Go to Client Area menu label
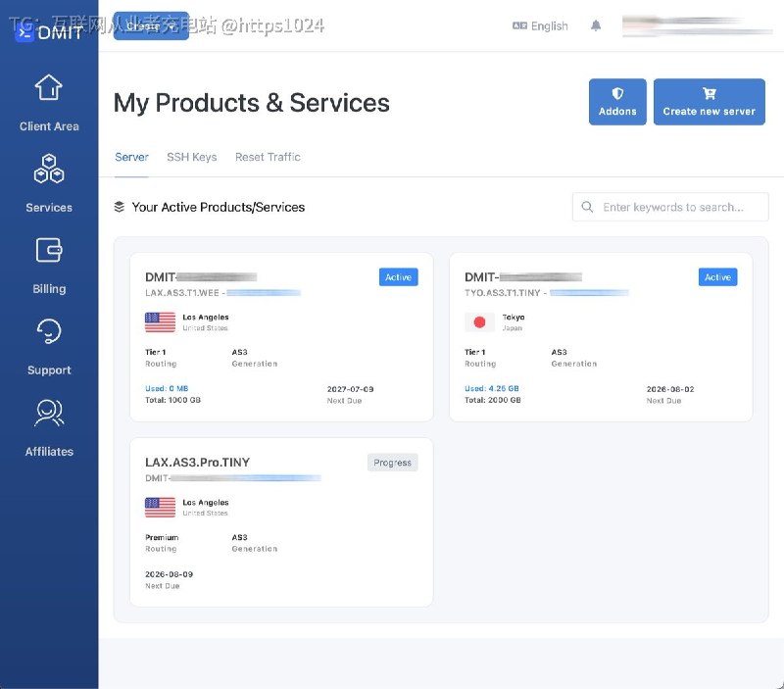 49,126
